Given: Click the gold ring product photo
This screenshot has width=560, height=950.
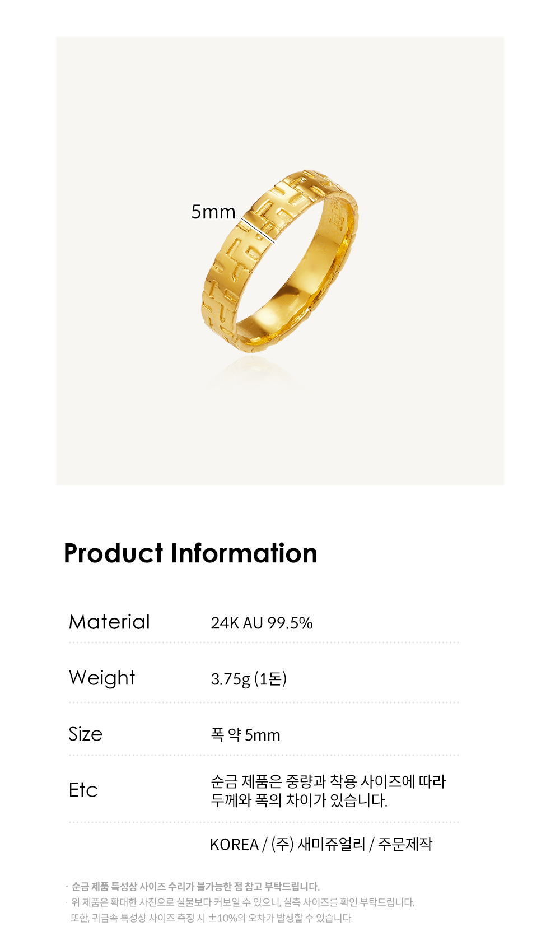Looking at the screenshot, I should coord(280,261).
